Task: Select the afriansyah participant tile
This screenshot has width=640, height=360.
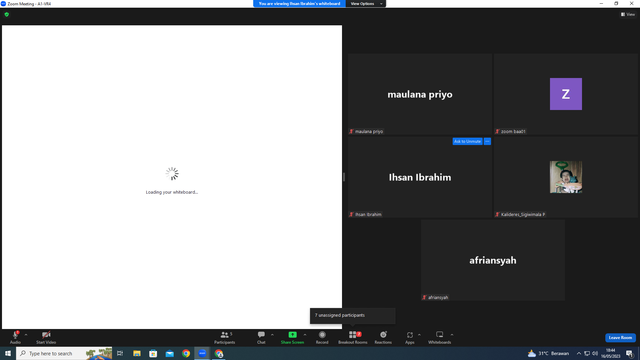Action: [x=493, y=260]
